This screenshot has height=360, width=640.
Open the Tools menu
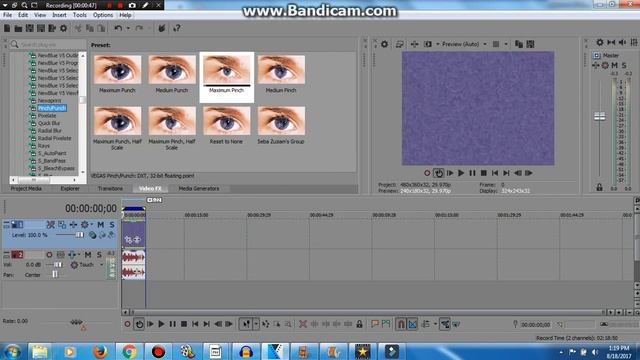[80, 15]
